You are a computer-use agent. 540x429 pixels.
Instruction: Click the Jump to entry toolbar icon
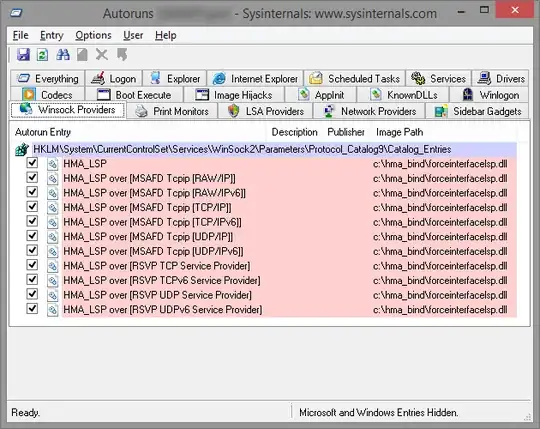[x=122, y=55]
